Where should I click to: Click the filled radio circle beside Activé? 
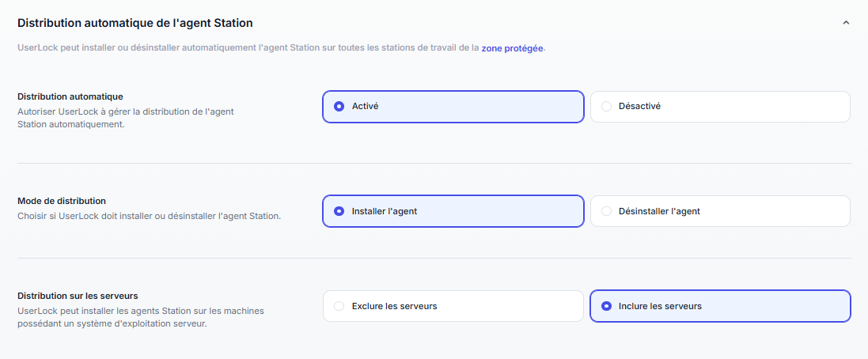339,106
